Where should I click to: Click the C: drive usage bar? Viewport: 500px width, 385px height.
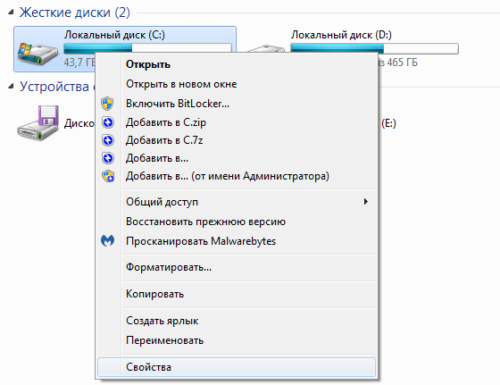(x=148, y=48)
